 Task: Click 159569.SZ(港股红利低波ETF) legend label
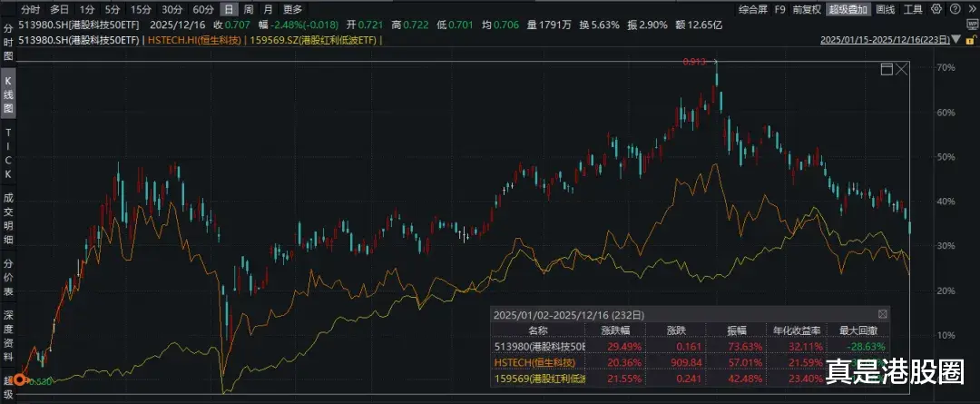coord(312,40)
